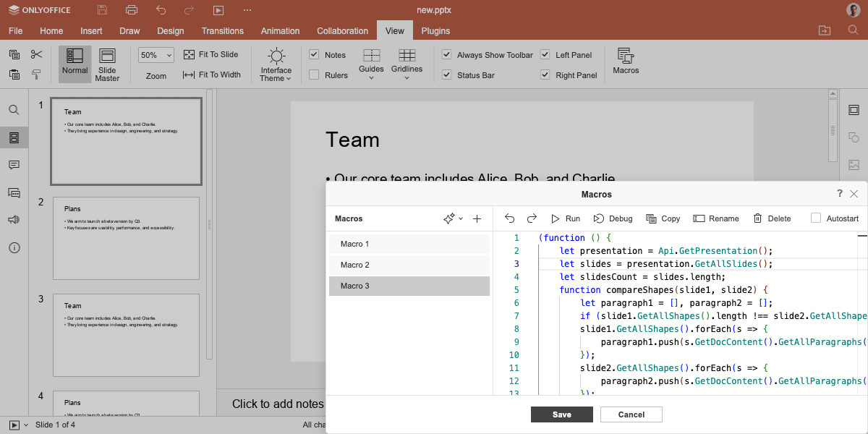
Task: Open the search panel in the left sidebar
Action: point(14,110)
